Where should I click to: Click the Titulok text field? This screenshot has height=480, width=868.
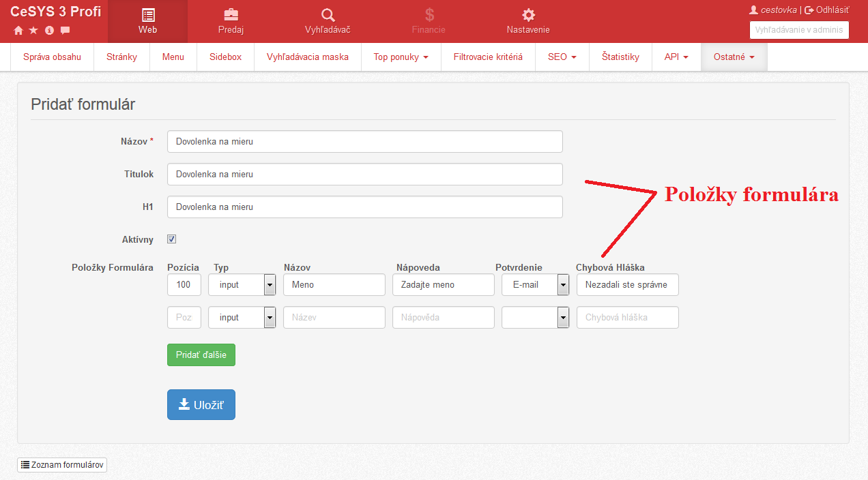click(x=365, y=175)
